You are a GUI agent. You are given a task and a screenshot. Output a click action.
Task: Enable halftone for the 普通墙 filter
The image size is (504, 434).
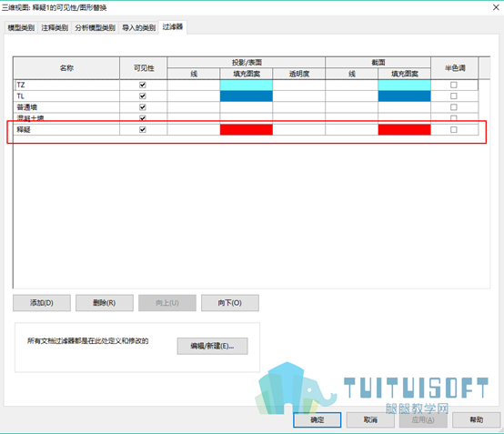[454, 107]
